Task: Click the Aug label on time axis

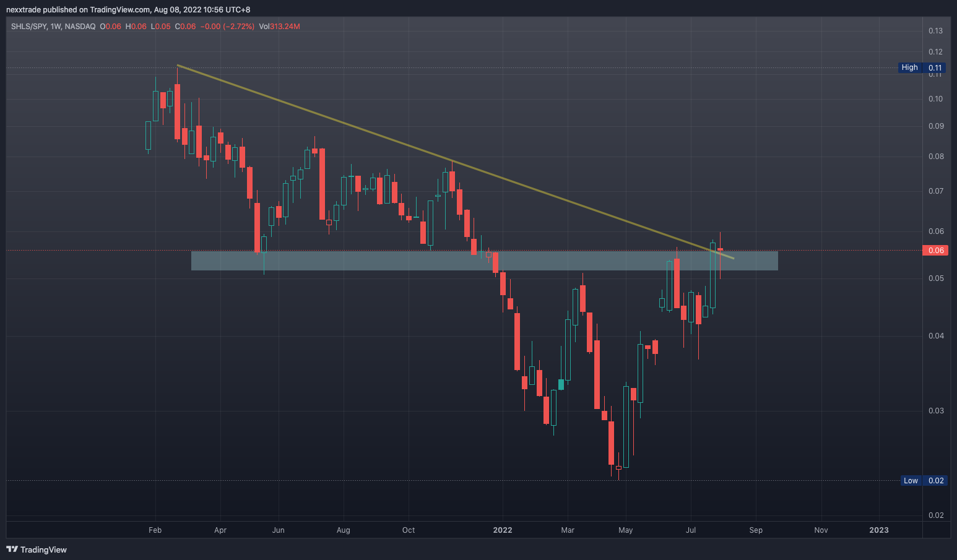Action: point(343,530)
